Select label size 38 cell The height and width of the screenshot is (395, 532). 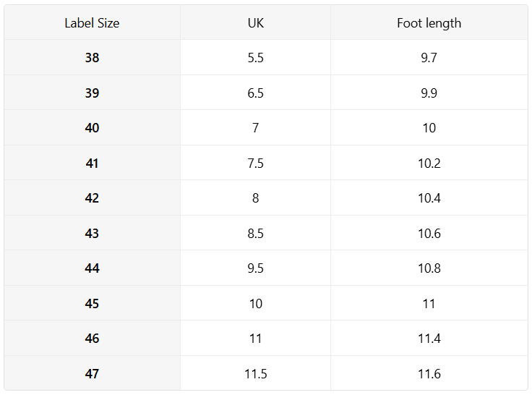pyautogui.click(x=92, y=57)
